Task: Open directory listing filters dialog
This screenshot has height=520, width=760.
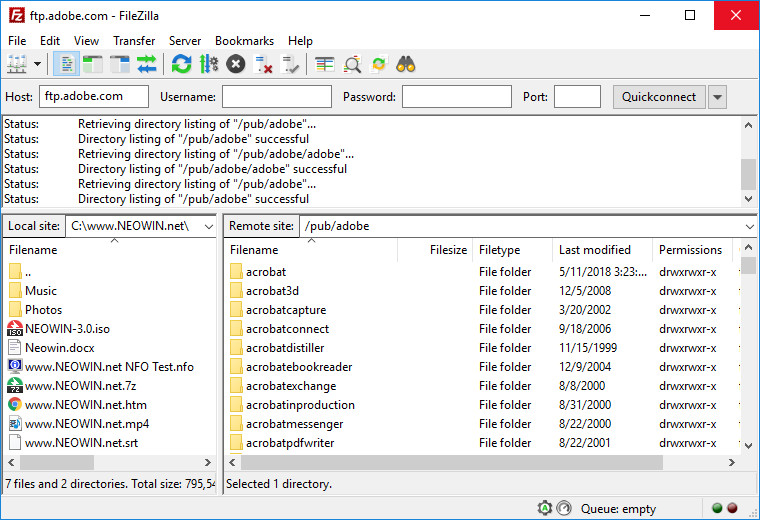Action: pos(325,64)
